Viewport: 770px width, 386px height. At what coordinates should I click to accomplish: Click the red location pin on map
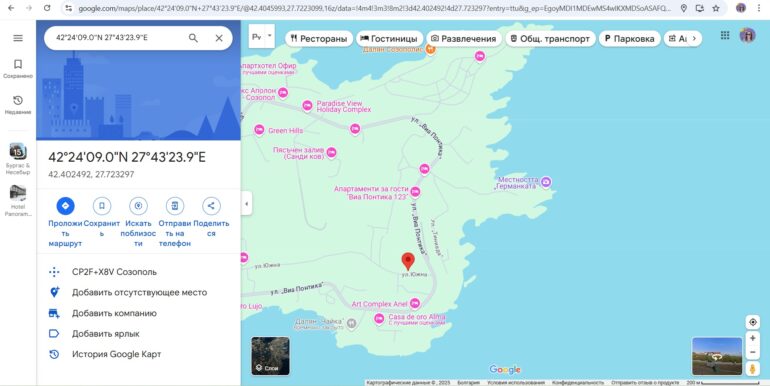click(408, 261)
